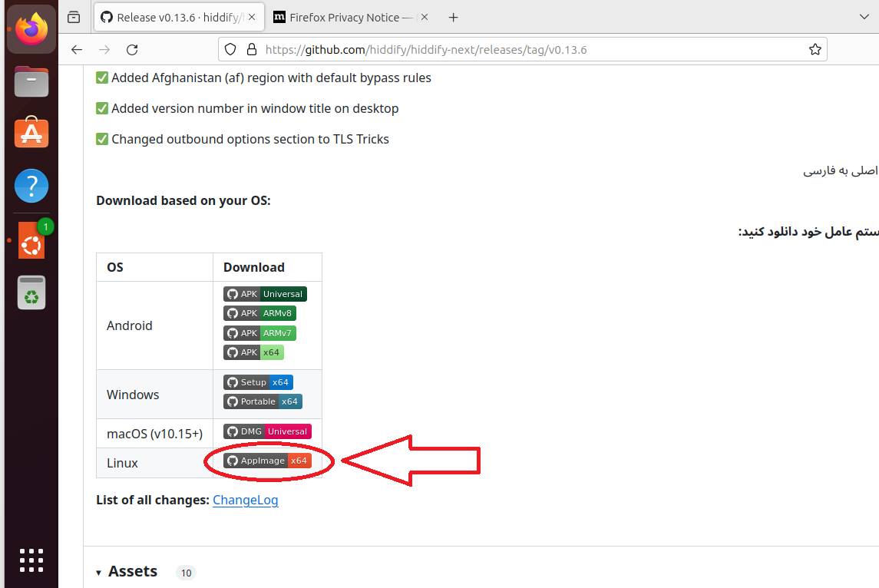Click 'List of all changes:' label

point(153,500)
